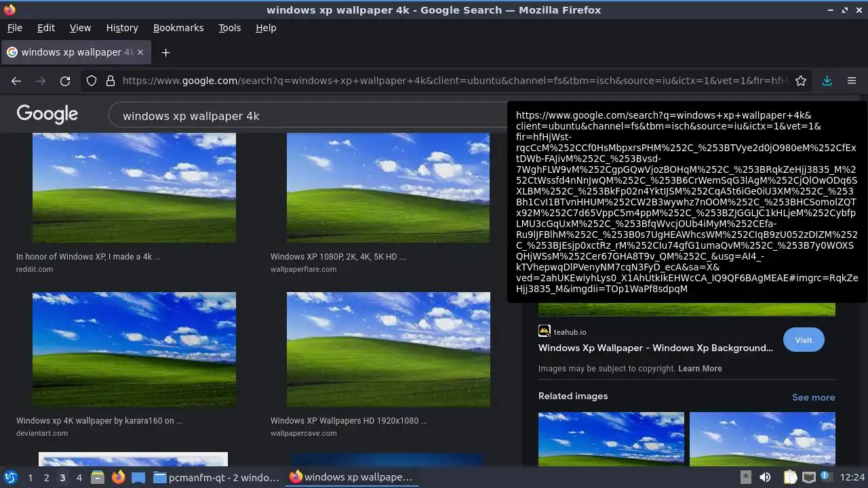Open the Bookmarks menu
The height and width of the screenshot is (488, 868).
tap(178, 28)
